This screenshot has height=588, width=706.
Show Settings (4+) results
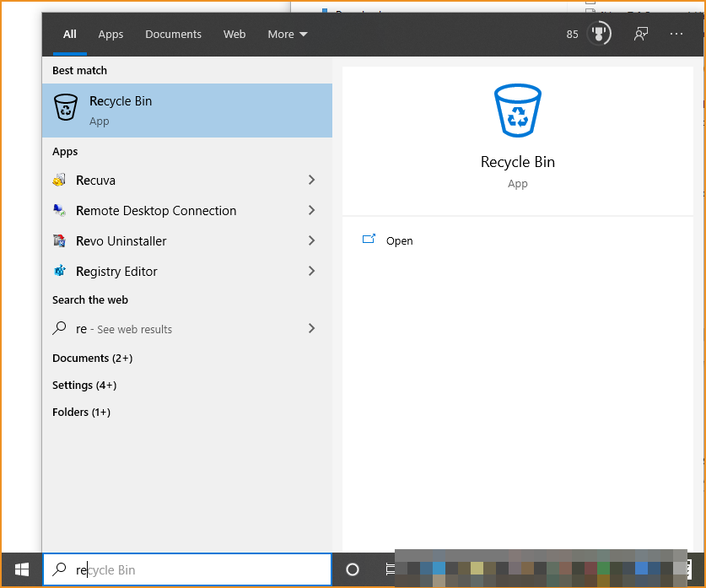point(84,385)
